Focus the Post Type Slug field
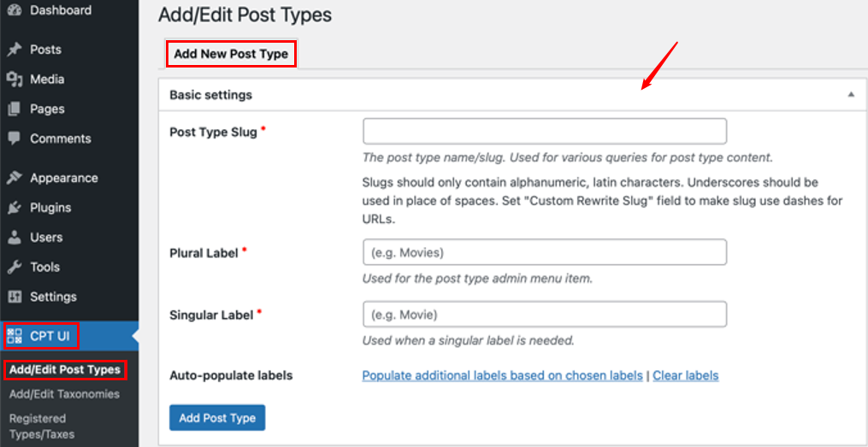This screenshot has width=868, height=447. pyautogui.click(x=545, y=132)
